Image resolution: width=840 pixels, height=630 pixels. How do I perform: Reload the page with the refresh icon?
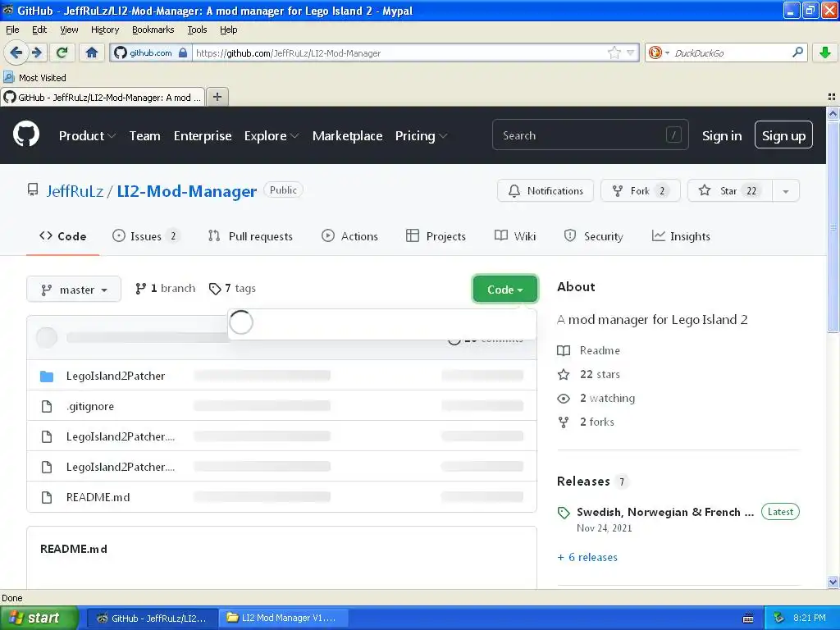click(62, 52)
